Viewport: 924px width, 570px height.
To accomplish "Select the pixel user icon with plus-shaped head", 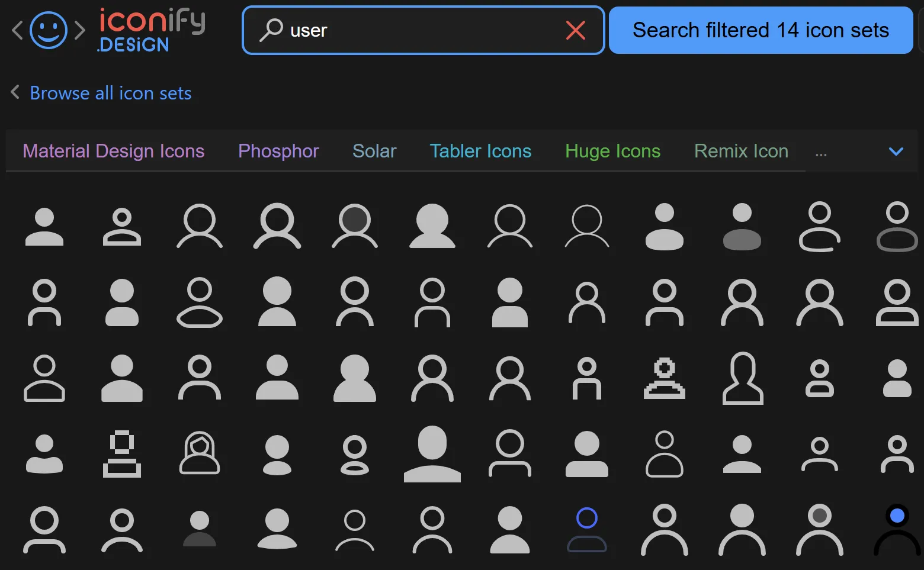I will tap(665, 378).
